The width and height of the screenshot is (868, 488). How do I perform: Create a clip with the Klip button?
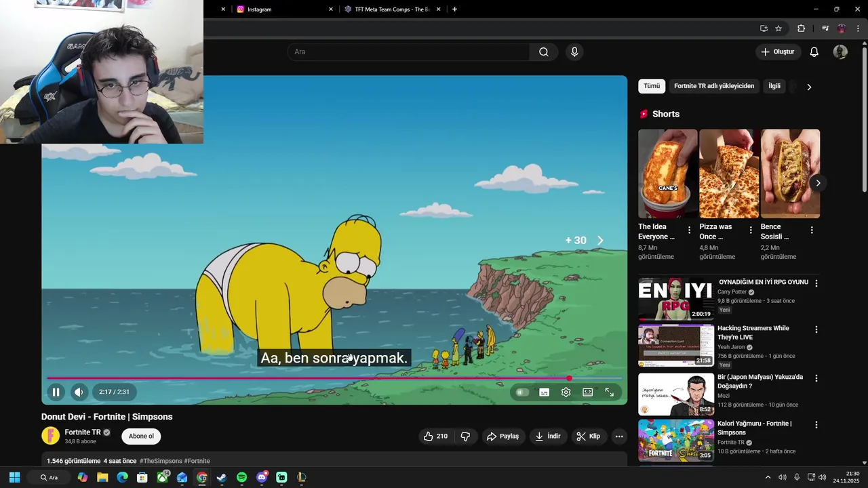(589, 436)
